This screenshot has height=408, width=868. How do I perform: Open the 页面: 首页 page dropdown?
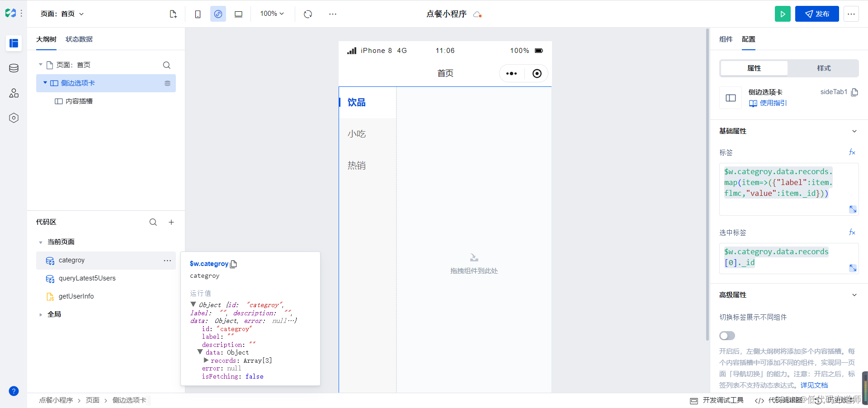tap(62, 14)
